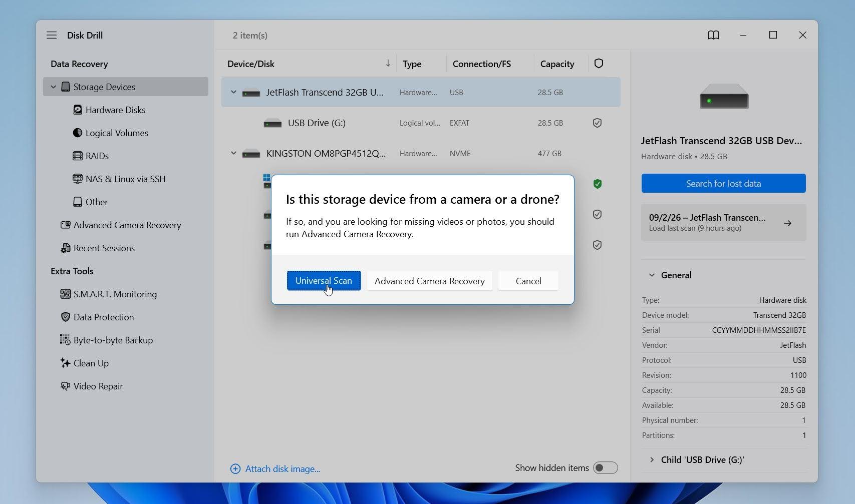This screenshot has height=504, width=855.
Task: Open the hamburger menu beside Disk Drill
Action: [x=52, y=35]
